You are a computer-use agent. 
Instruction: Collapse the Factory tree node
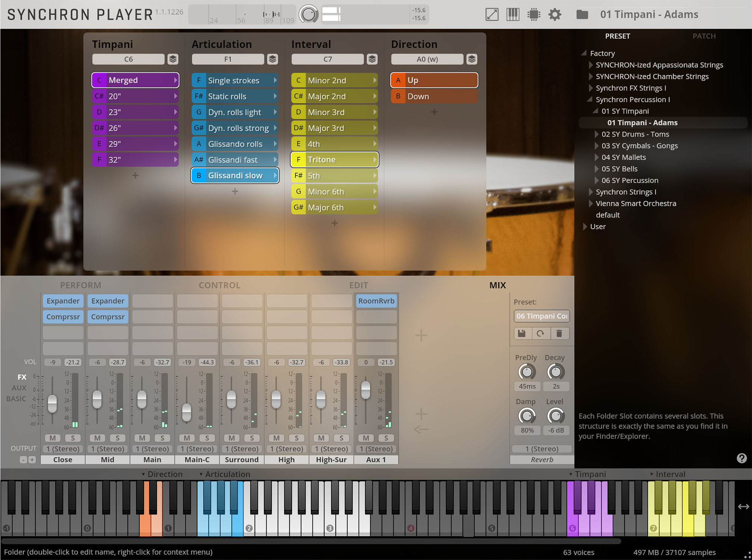[x=584, y=53]
